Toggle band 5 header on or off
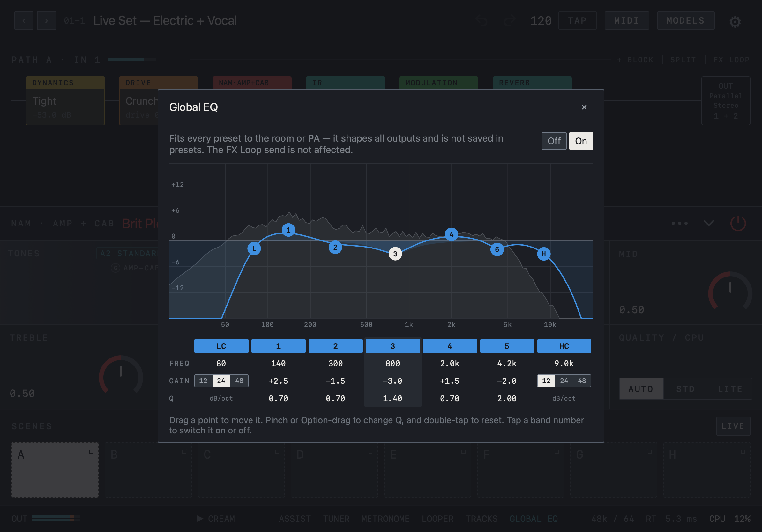The image size is (762, 532). pos(507,346)
